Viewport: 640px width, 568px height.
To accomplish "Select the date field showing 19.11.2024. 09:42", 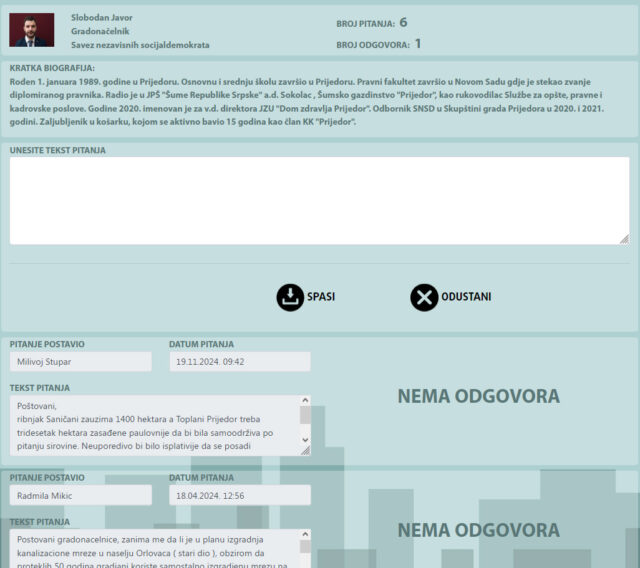I will [240, 362].
